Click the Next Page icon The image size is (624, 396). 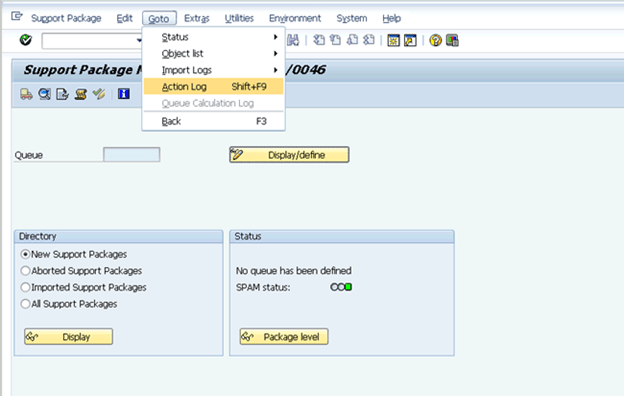point(352,40)
